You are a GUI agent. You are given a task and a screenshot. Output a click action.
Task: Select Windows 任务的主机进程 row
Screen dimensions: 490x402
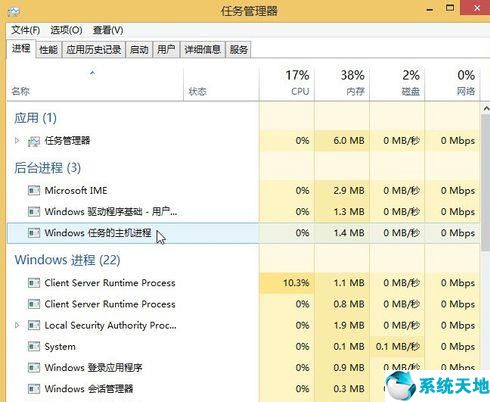243,233
